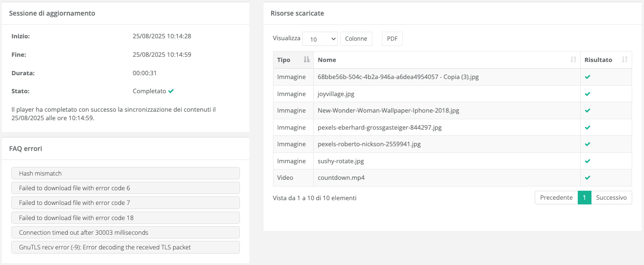This screenshot has height=265, width=644.
Task: Select page 1 in the pagination
Action: [584, 198]
